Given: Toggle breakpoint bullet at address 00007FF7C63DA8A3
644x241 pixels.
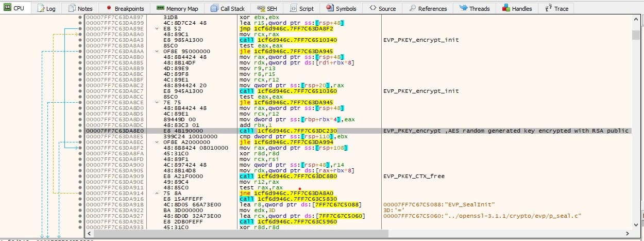Looking at the screenshot, I should pyautogui.click(x=80, y=40).
